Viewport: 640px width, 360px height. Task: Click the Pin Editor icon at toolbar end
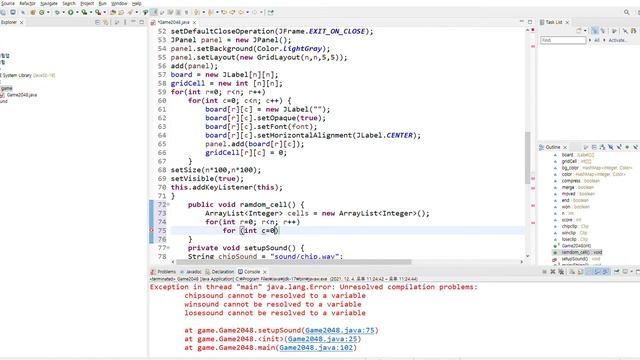pos(270,12)
